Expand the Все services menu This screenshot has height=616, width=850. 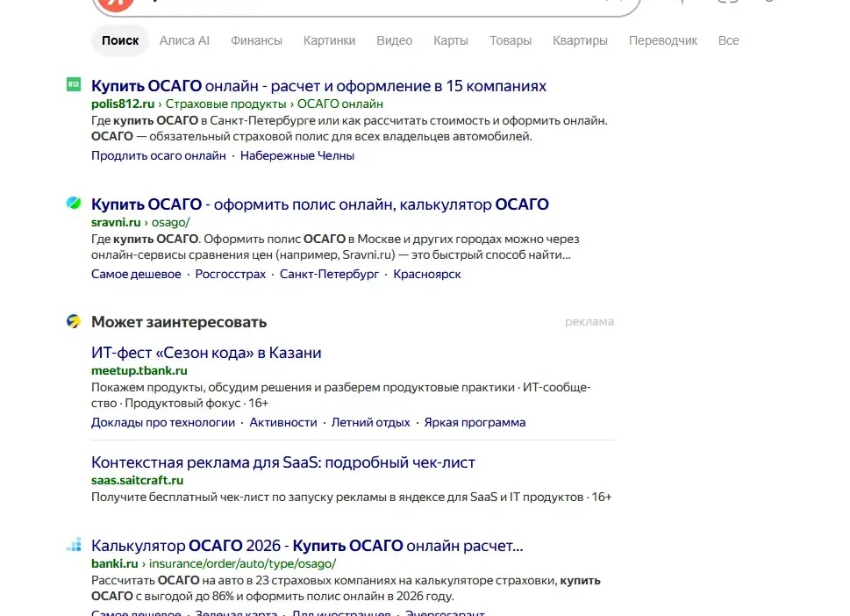click(729, 40)
